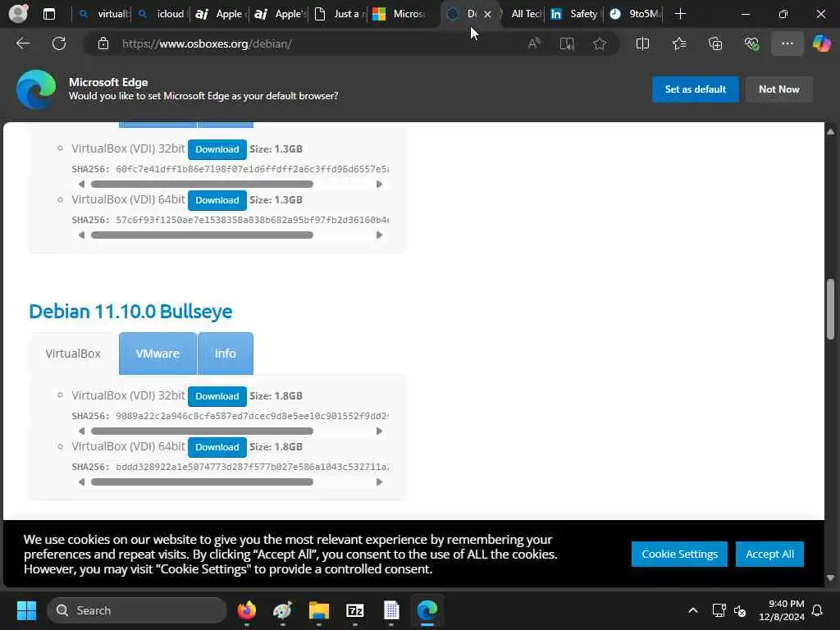Image resolution: width=840 pixels, height=630 pixels.
Task: Download first listed VirtualBox 64bit 1.3GB image
Action: (x=217, y=200)
